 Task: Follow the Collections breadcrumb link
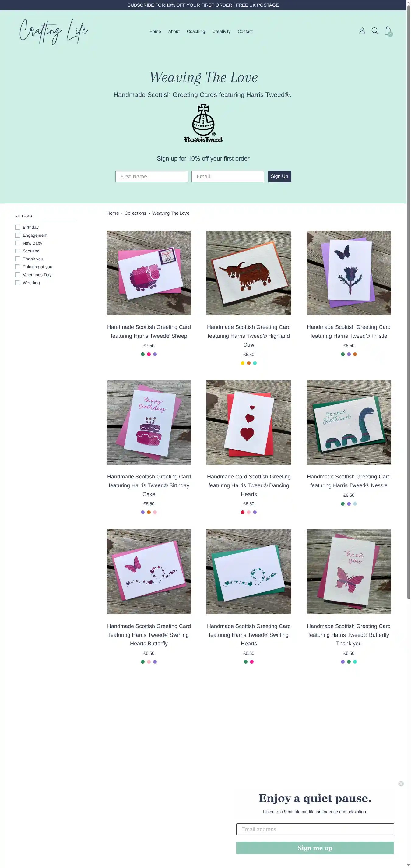(x=135, y=213)
